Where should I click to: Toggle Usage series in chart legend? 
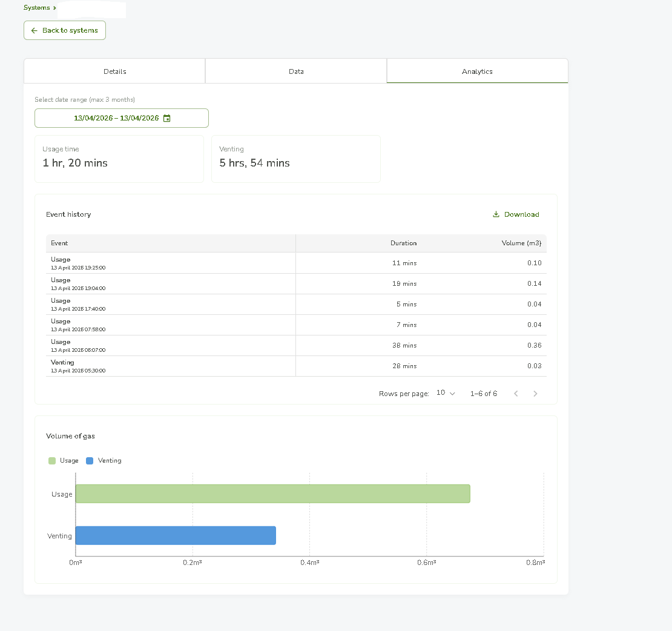[x=64, y=461]
